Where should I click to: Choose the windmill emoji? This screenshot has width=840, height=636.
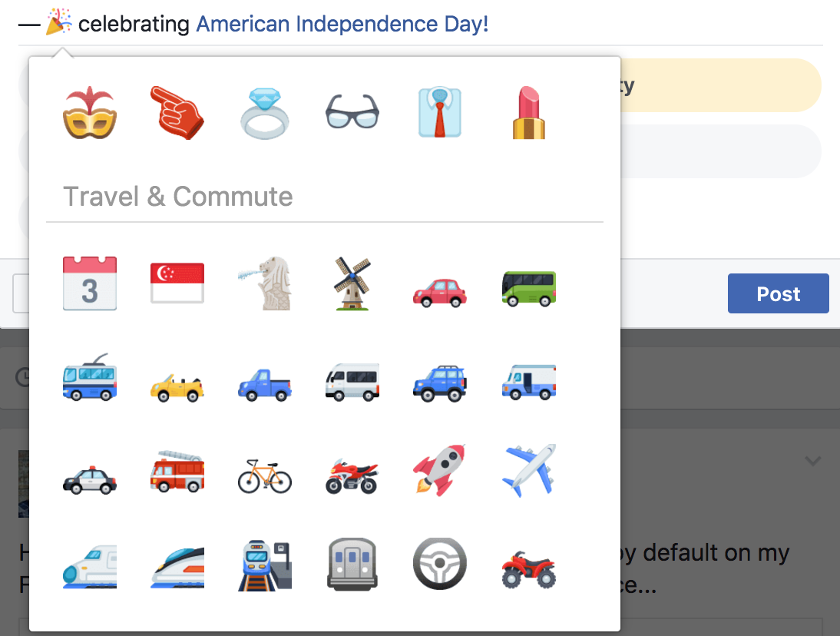point(352,284)
